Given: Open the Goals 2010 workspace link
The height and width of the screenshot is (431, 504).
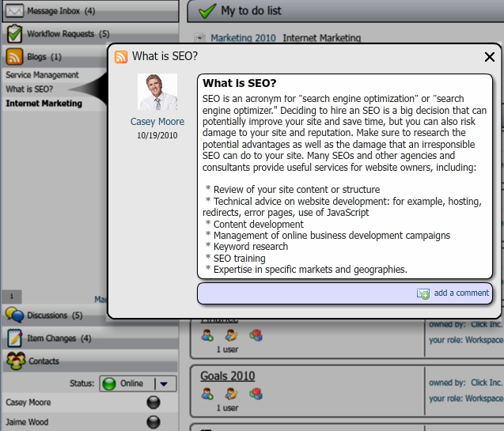Looking at the screenshot, I should pos(227,376).
